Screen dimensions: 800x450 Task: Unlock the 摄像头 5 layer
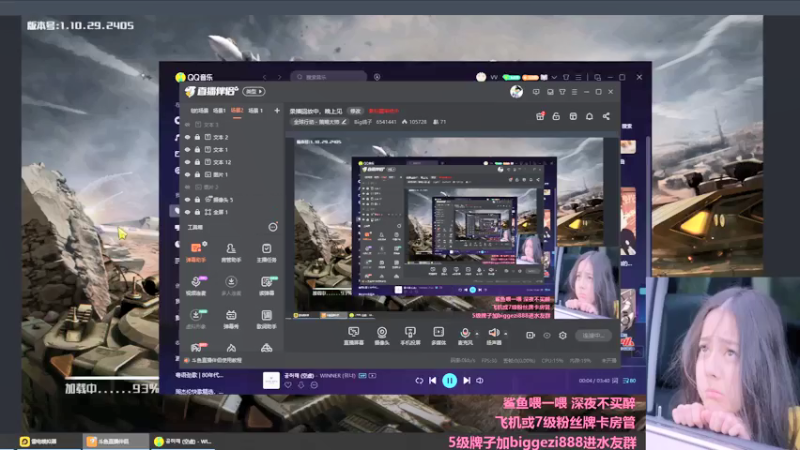coord(197,199)
